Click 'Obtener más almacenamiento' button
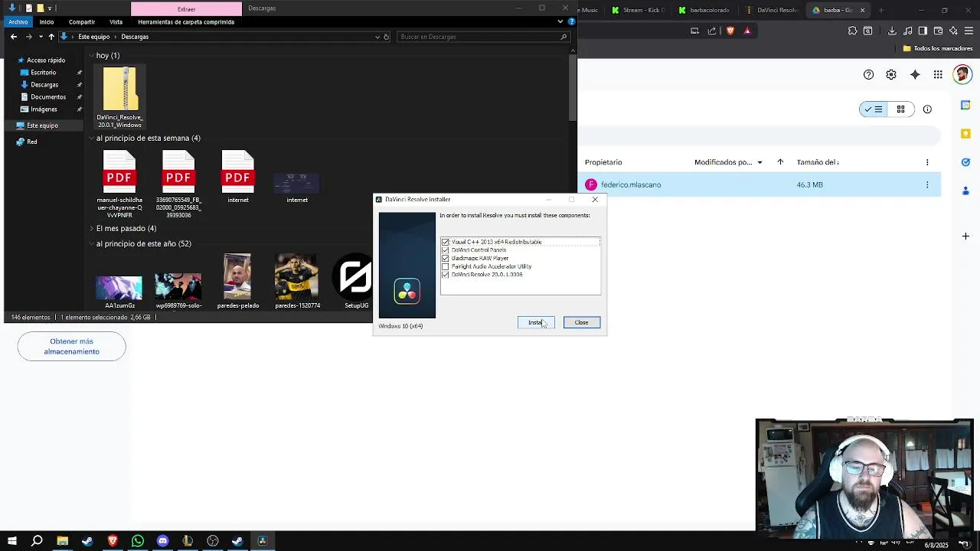Viewport: 980px width, 551px height. 72,347
